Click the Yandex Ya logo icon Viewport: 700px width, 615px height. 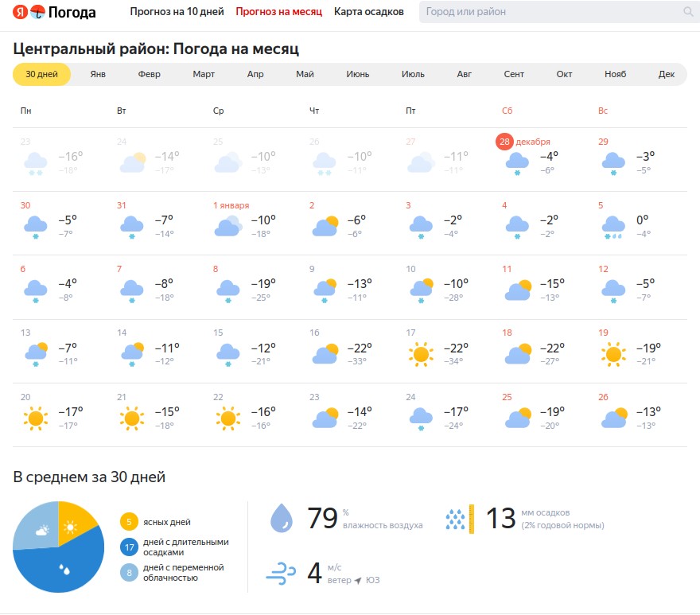(x=20, y=12)
